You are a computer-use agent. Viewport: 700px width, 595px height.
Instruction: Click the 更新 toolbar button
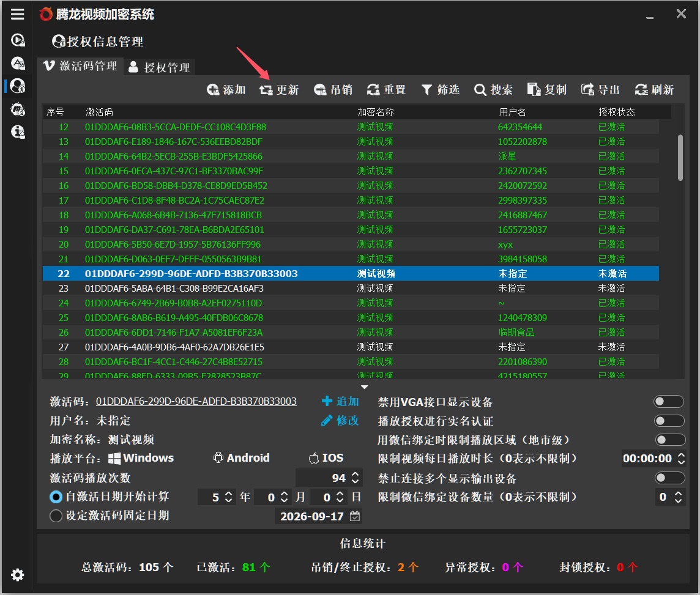point(279,90)
